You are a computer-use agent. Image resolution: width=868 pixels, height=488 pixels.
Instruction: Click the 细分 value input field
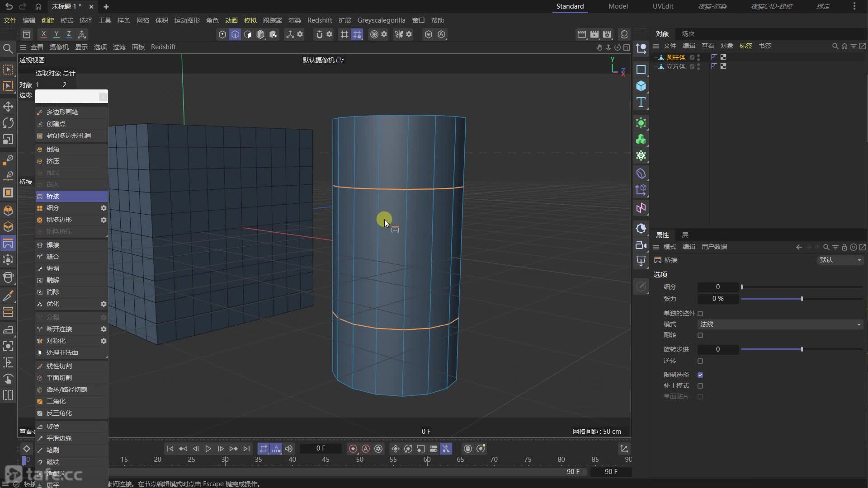[717, 287]
